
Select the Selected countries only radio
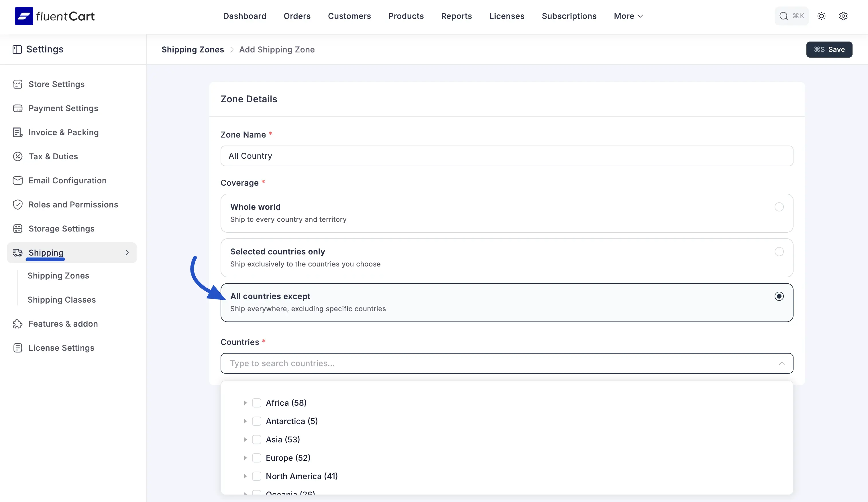coord(779,252)
